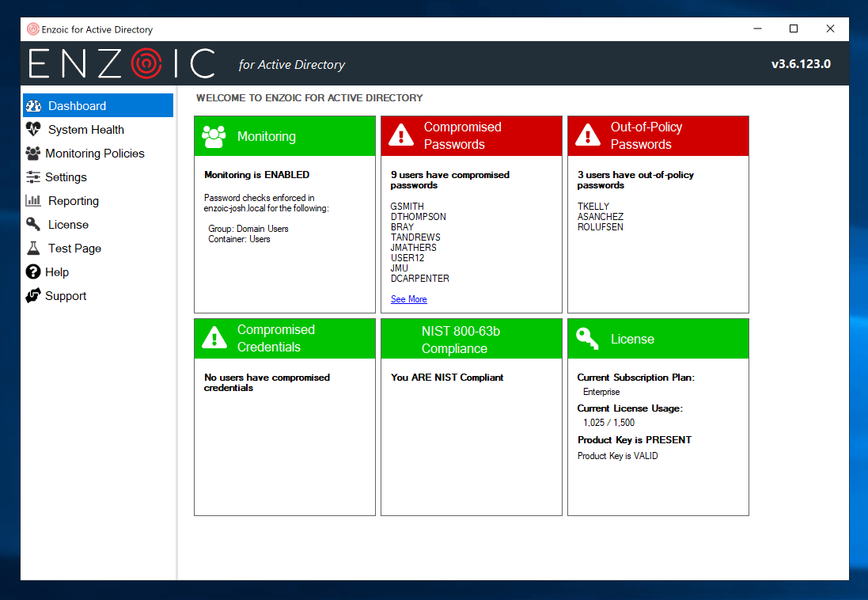Click the License key icon in sidebar
The height and width of the screenshot is (600, 868).
33,225
